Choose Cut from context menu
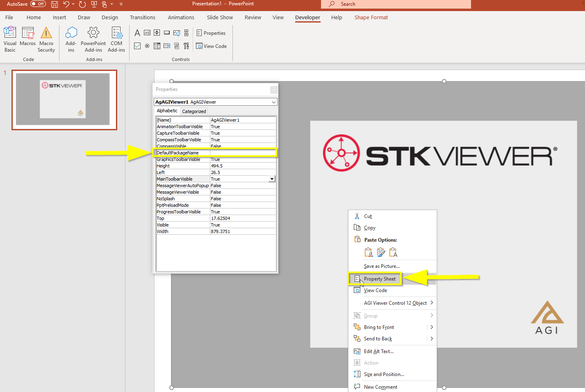 (x=392, y=216)
